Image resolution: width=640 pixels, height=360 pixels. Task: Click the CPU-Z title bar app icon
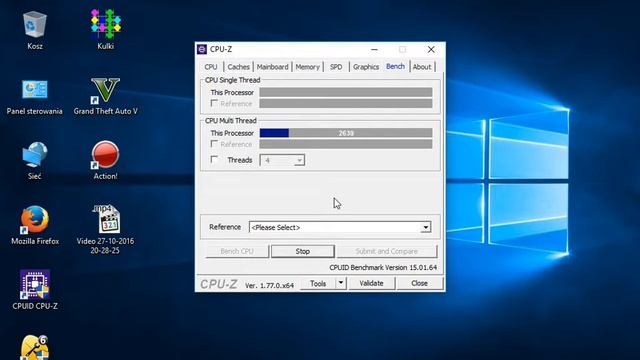point(202,49)
